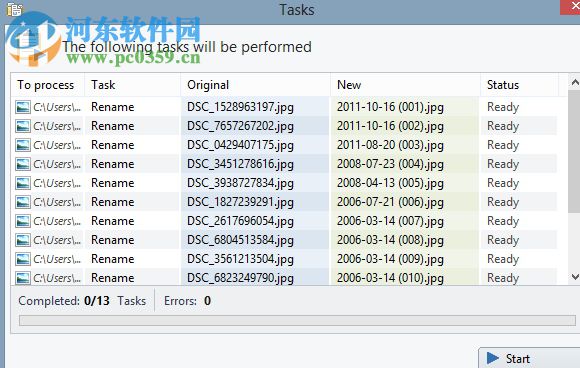The width and height of the screenshot is (580, 368).
Task: Click new name 2011-08-20 (003).jpg
Action: click(390, 145)
